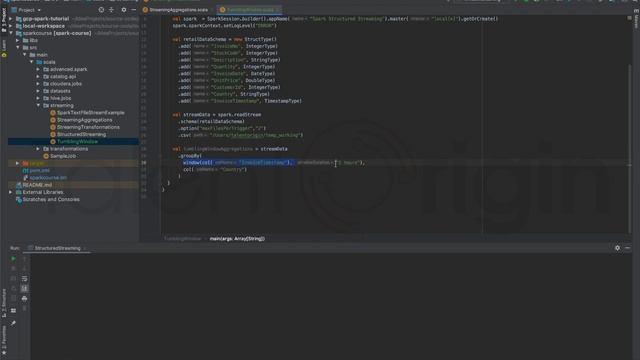640x360 pixels.
Task: Click TumblingWindow breadcrumb
Action: tap(182, 239)
